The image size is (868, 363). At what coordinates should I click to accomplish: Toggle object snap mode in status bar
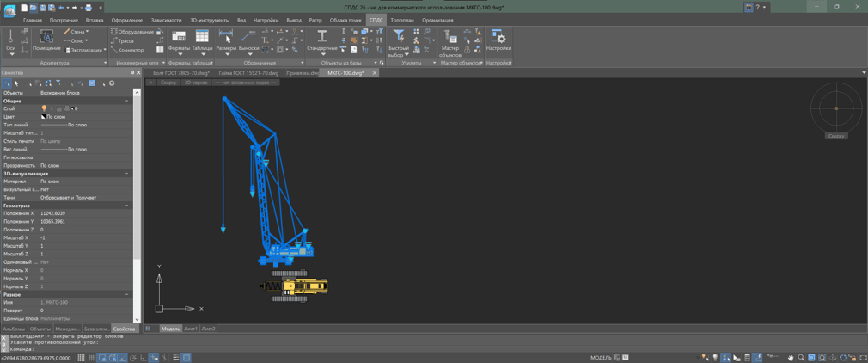103,358
